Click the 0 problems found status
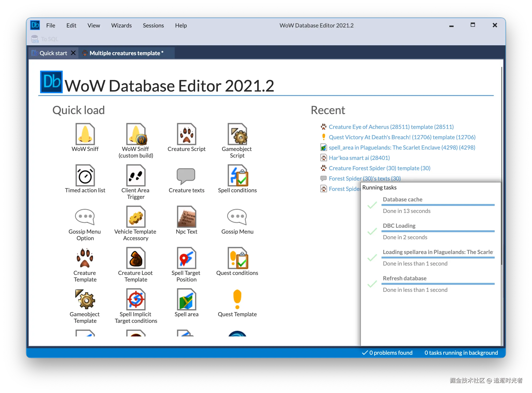This screenshot has height=393, width=532. 387,353
